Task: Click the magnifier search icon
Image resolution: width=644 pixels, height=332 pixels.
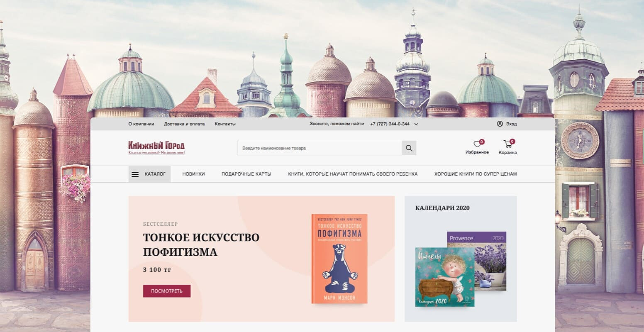Action: pyautogui.click(x=409, y=148)
